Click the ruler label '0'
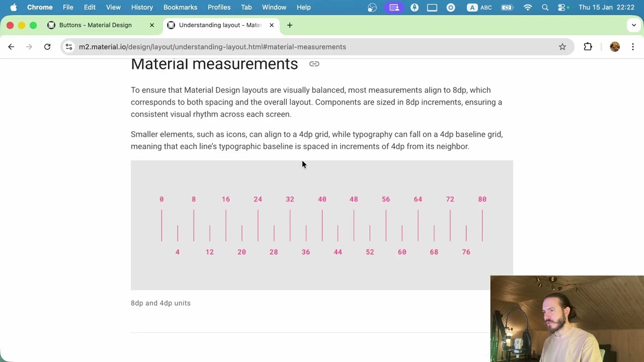The width and height of the screenshot is (644, 362). [x=162, y=199]
